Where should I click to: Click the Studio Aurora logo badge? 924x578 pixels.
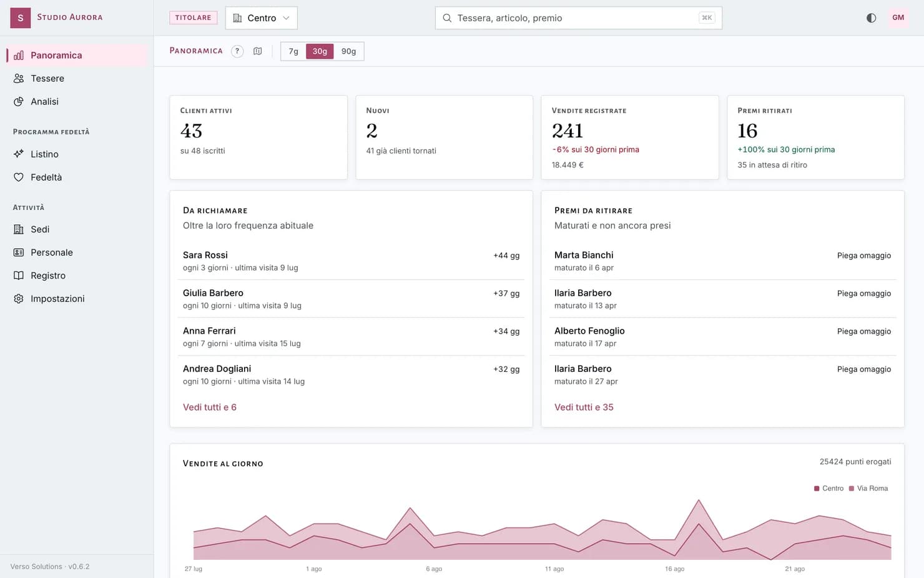(x=21, y=17)
